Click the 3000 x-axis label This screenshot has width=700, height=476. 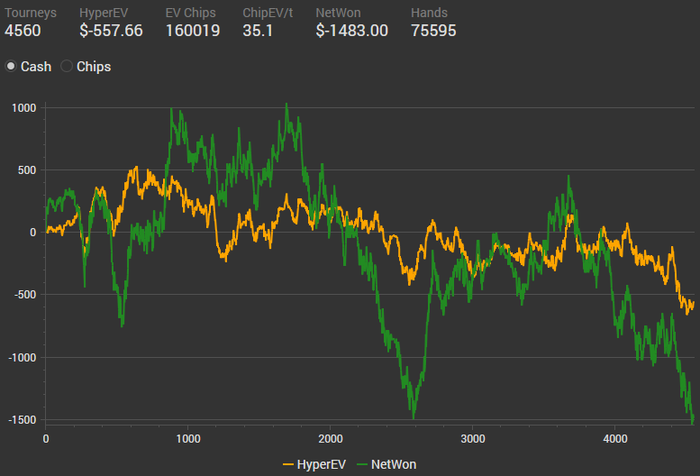pyautogui.click(x=473, y=439)
